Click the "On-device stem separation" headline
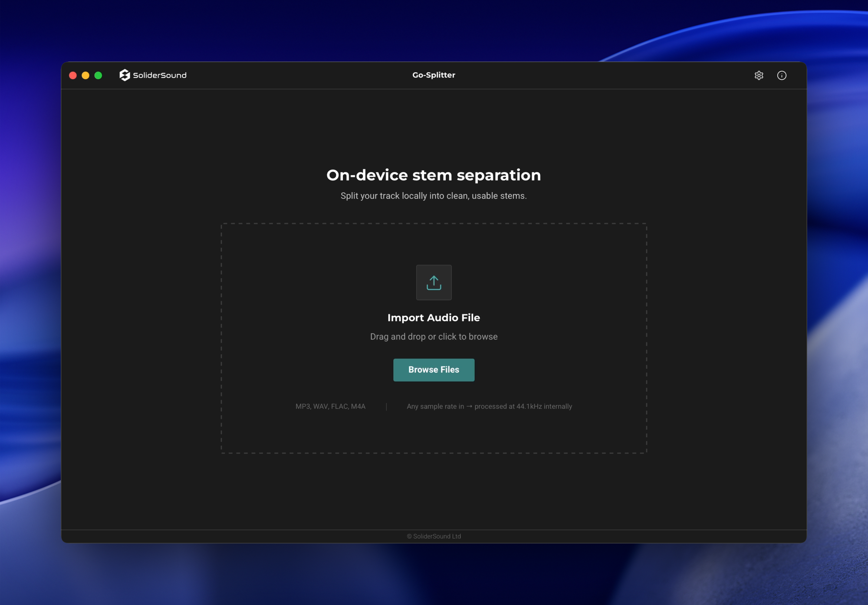This screenshot has height=605, width=868. [x=434, y=175]
